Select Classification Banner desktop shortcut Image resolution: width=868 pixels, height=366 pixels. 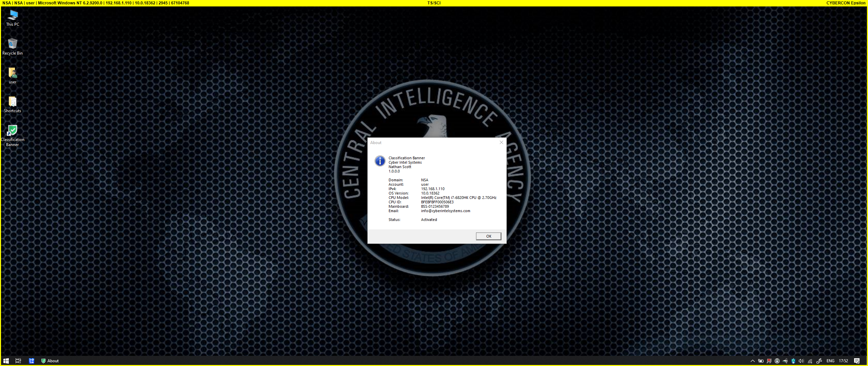point(13,136)
